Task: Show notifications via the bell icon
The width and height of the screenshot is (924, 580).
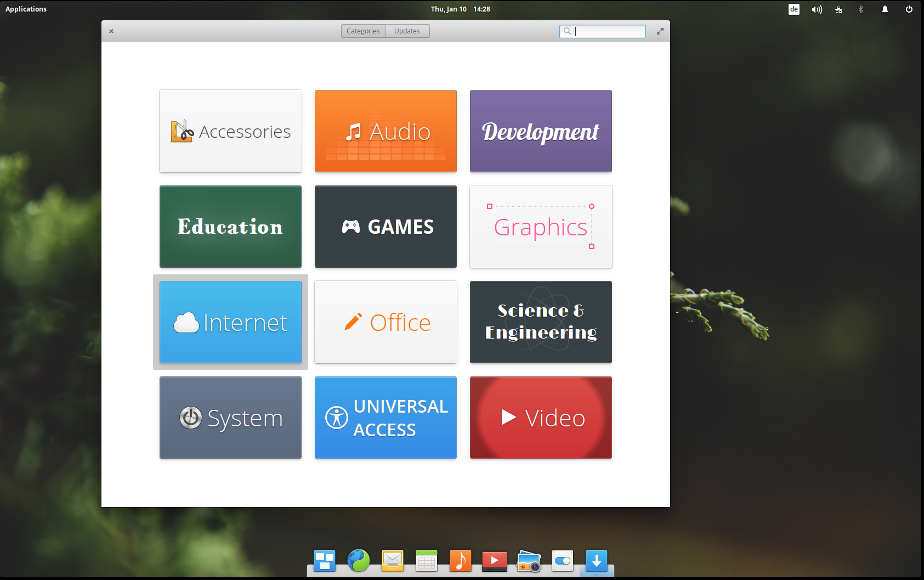Action: coord(885,9)
